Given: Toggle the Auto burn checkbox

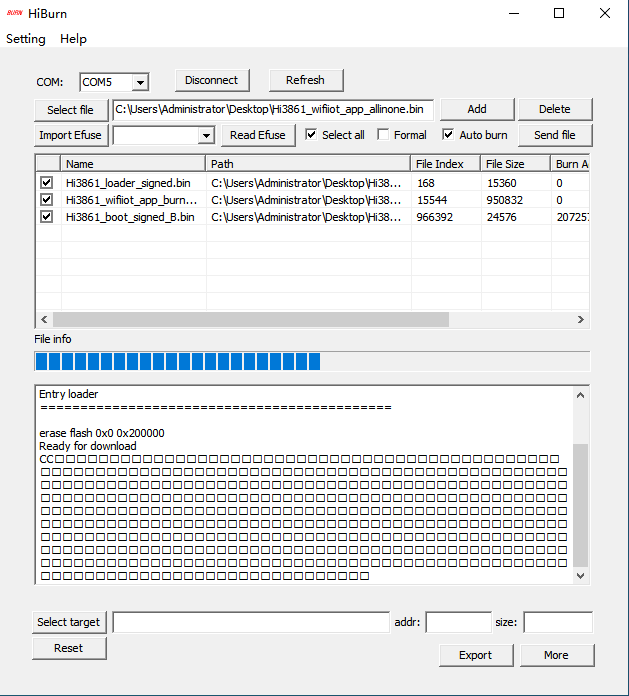Looking at the screenshot, I should (x=448, y=134).
